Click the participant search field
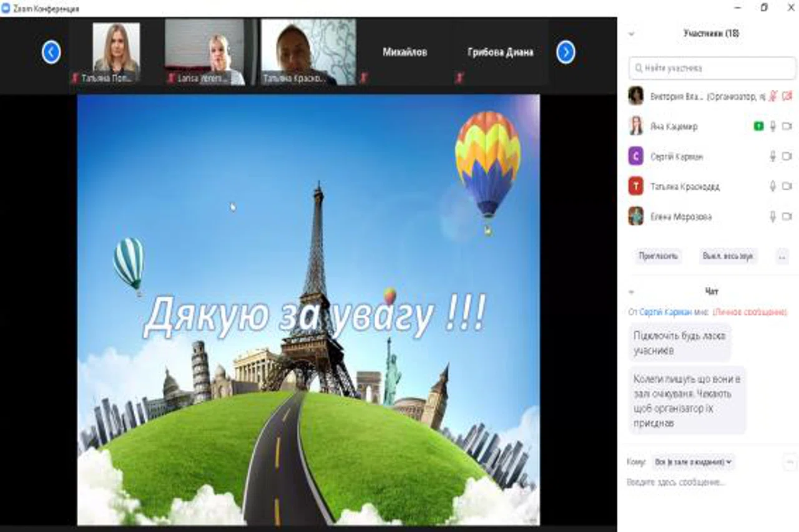This screenshot has width=799, height=532. coord(712,67)
